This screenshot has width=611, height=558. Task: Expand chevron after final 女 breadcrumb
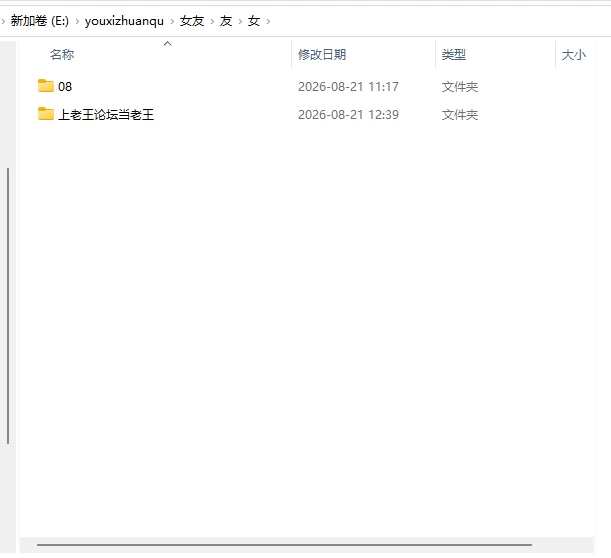click(268, 21)
